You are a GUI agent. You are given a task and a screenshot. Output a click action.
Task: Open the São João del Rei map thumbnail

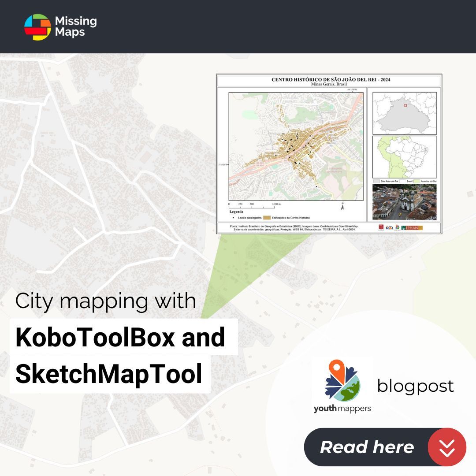click(x=329, y=154)
